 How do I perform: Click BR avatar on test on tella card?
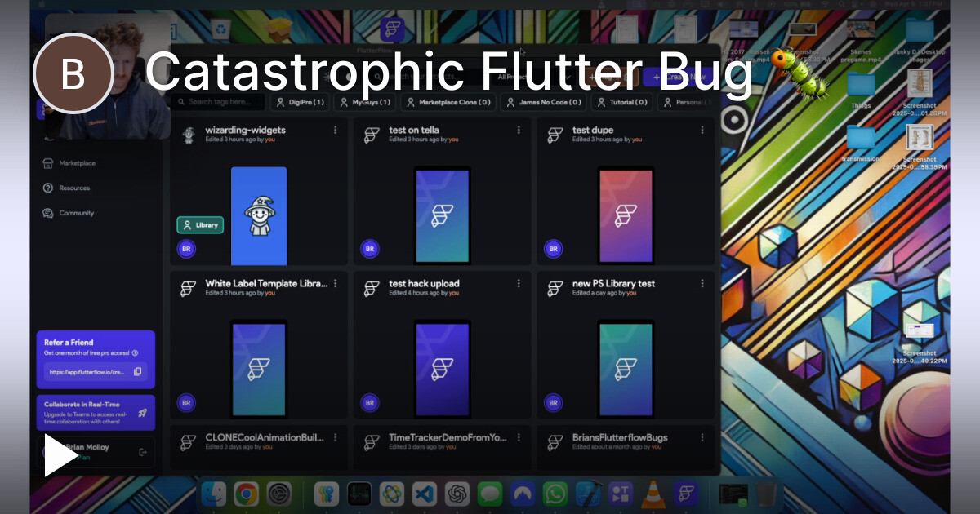coord(370,249)
